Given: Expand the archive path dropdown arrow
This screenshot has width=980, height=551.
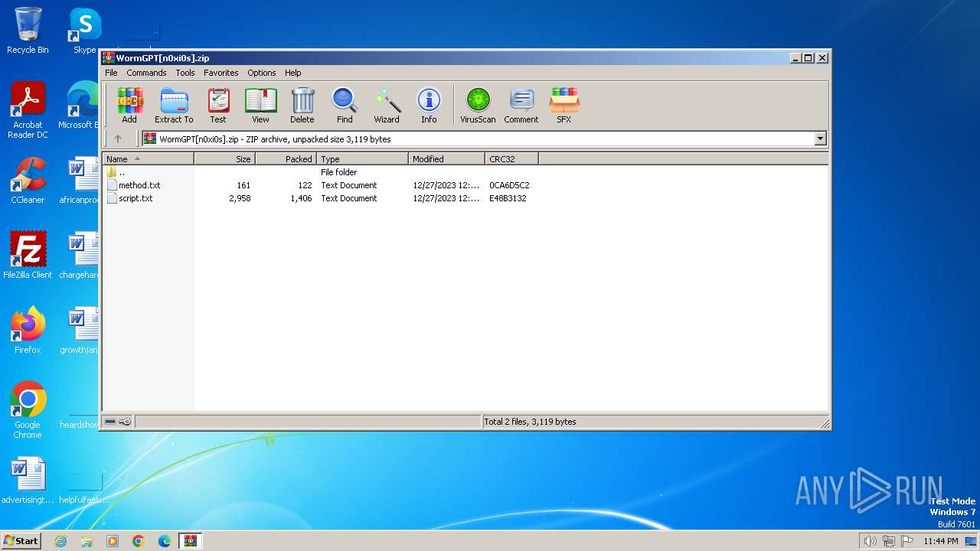Looking at the screenshot, I should [x=821, y=139].
